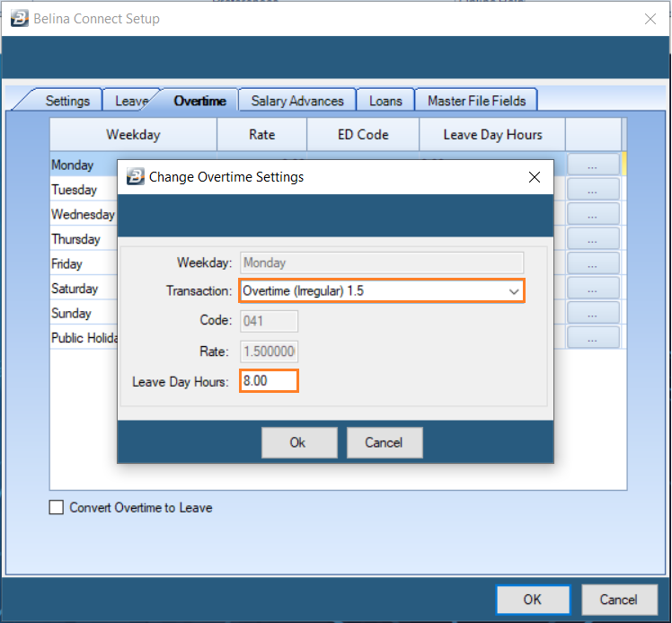
Task: Click the Code field showing 041
Action: point(269,321)
